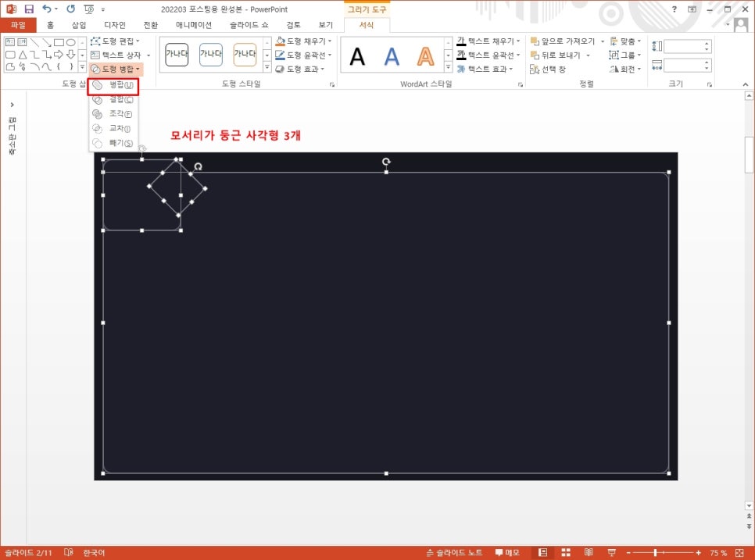This screenshot has width=755, height=560.
Task: Expand the shapes gallery more button
Action: (82, 67)
